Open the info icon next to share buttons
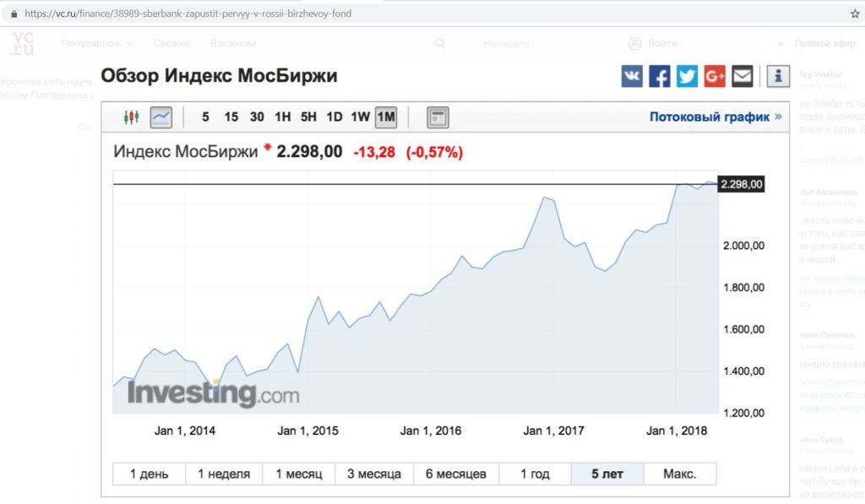The image size is (865, 504). coord(778,77)
